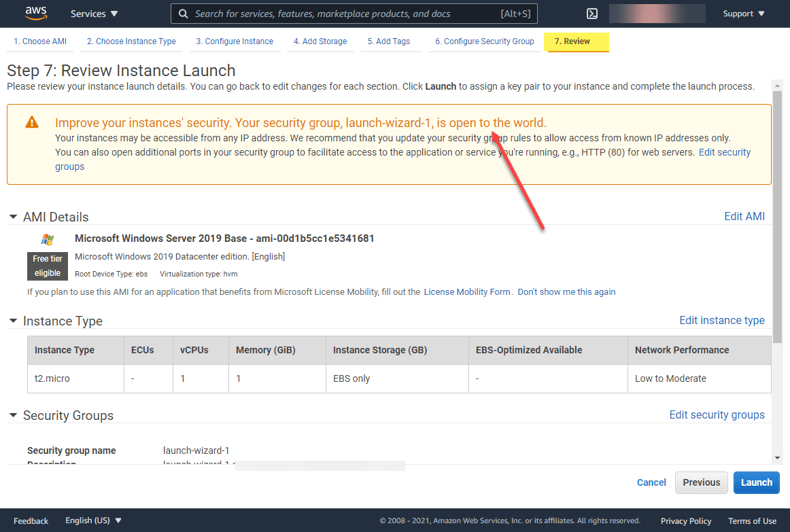Click the scrollbar down arrow

[x=777, y=458]
